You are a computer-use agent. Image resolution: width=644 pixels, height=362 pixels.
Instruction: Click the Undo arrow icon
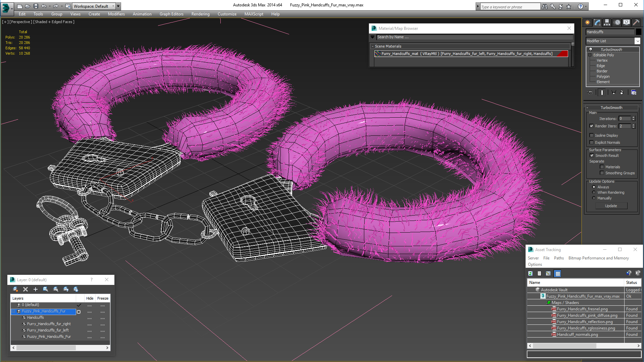(44, 6)
